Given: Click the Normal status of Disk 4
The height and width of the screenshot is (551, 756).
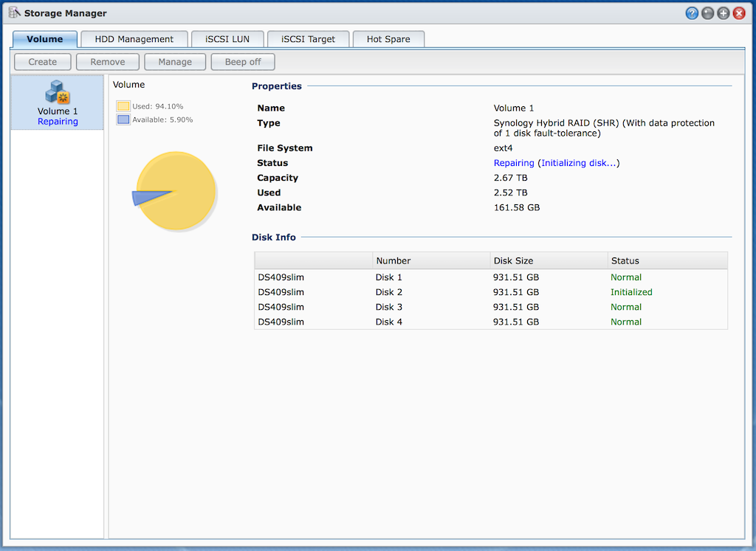Looking at the screenshot, I should 626,322.
